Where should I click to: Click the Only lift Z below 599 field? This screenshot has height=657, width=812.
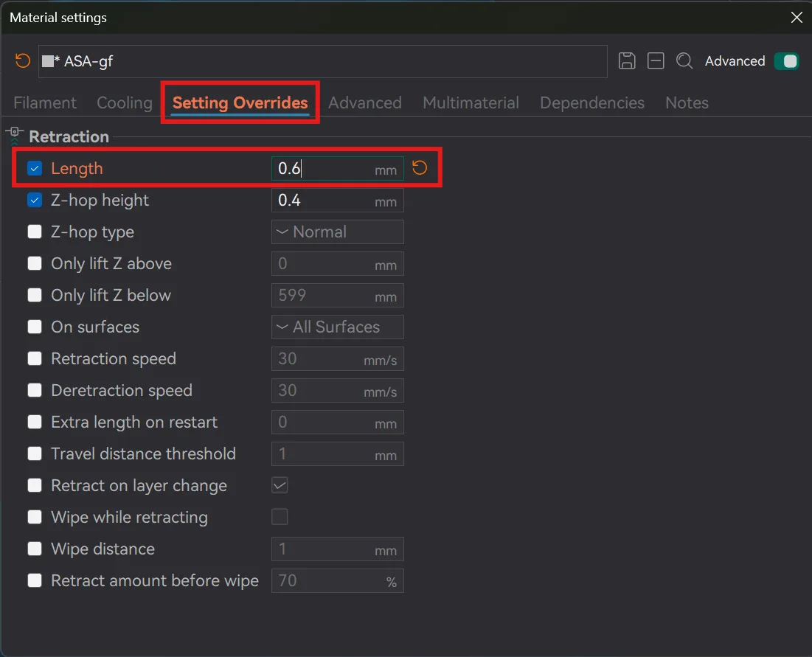(x=338, y=295)
